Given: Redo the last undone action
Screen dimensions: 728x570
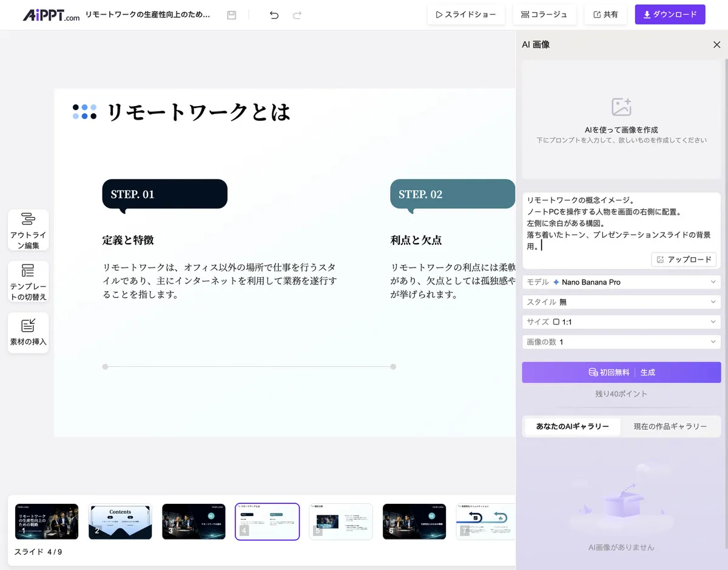Looking at the screenshot, I should [x=297, y=15].
